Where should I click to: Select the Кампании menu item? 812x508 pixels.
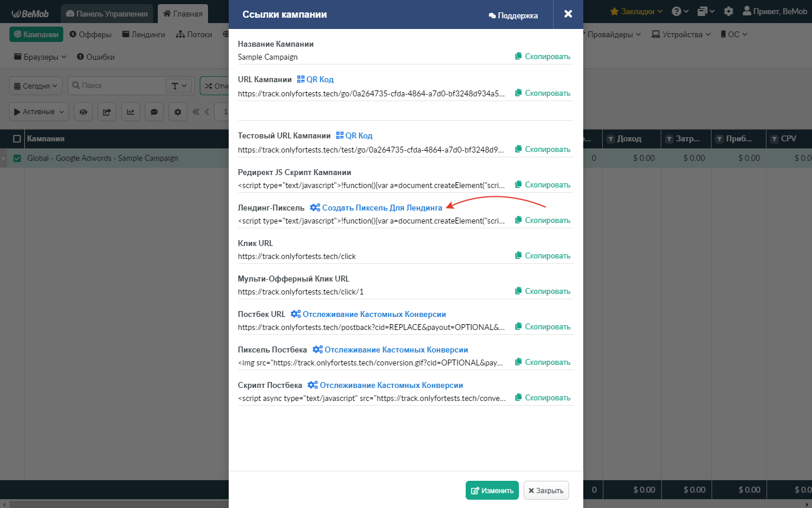click(x=37, y=34)
